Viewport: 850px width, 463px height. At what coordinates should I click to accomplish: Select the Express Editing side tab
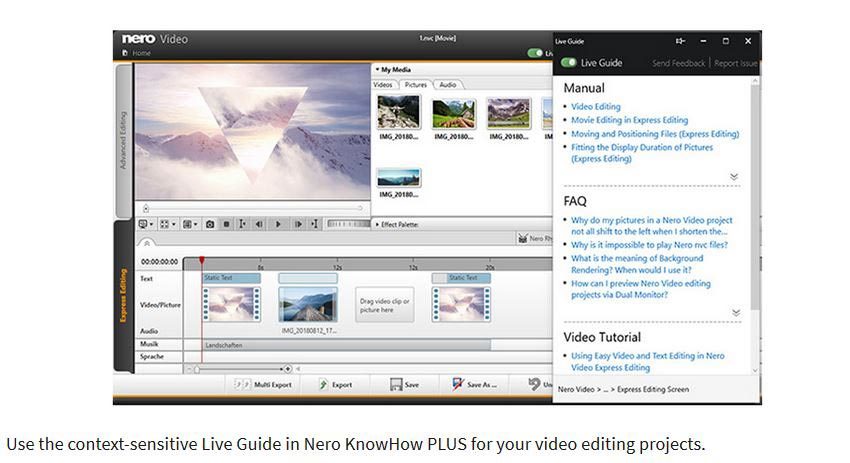(x=123, y=295)
